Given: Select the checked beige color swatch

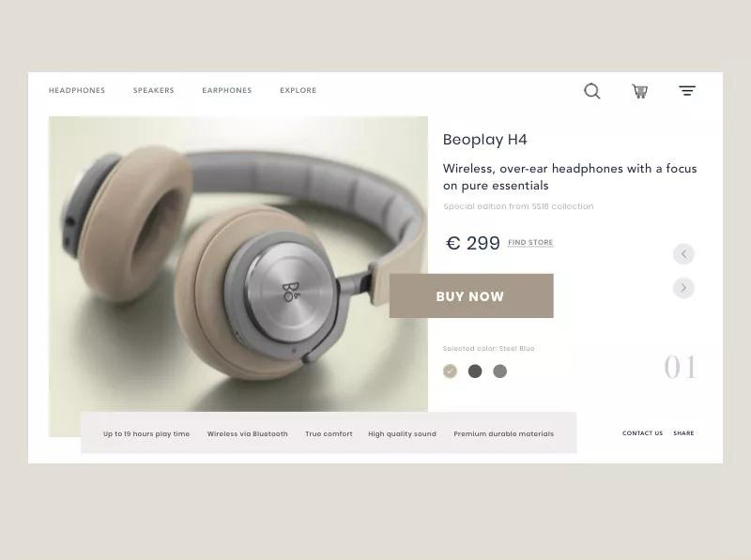Looking at the screenshot, I should [x=450, y=371].
